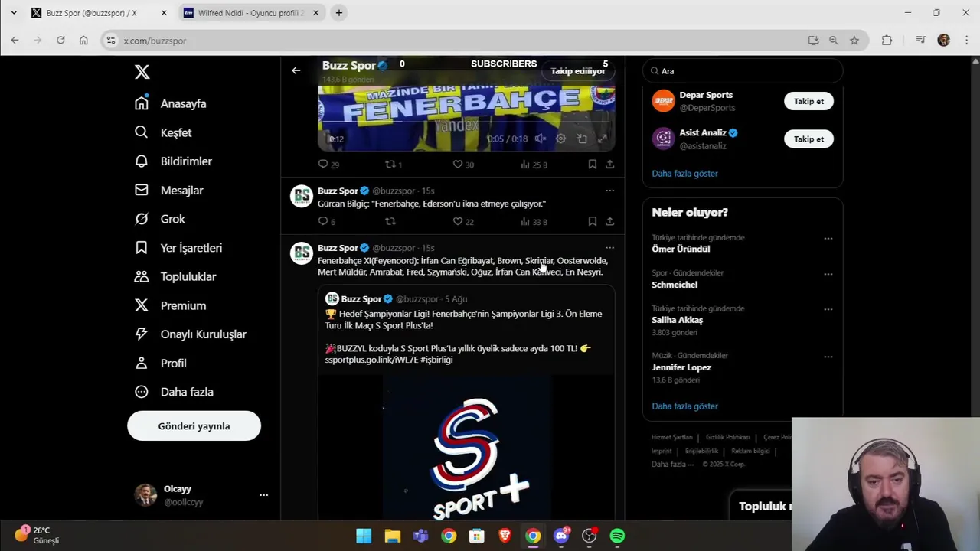Open options for Ömer Üründül trend
The height and width of the screenshot is (551, 980).
(828, 239)
